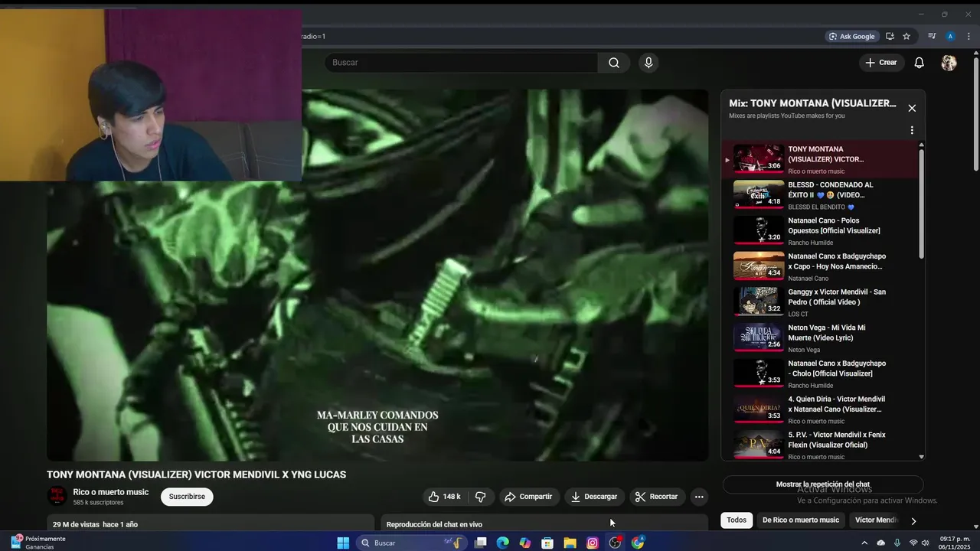Open Instagram from the taskbar
The width and height of the screenshot is (980, 551).
(593, 543)
